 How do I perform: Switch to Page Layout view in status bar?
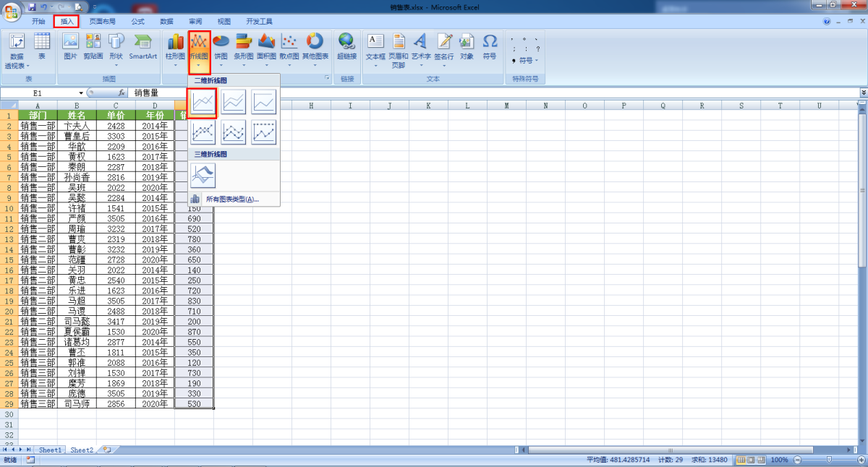tap(751, 460)
